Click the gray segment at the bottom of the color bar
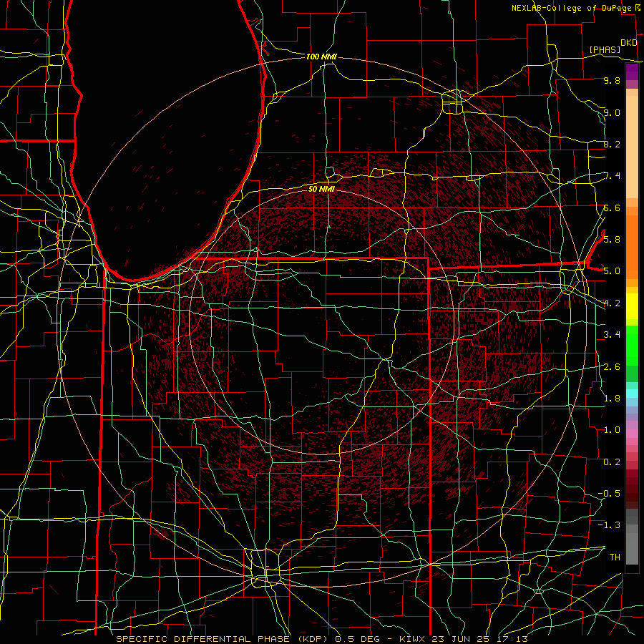 point(632,548)
